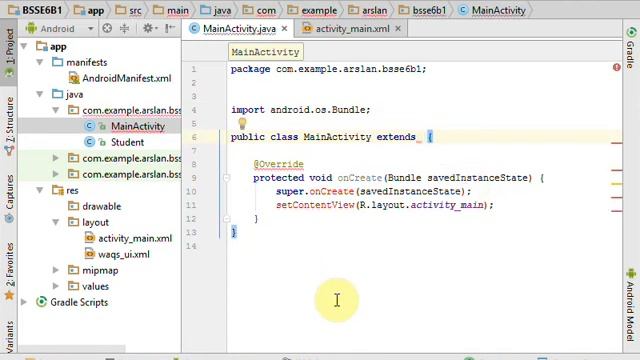Open the Android Model tool window tab
This screenshot has width=640, height=360.
click(631, 304)
